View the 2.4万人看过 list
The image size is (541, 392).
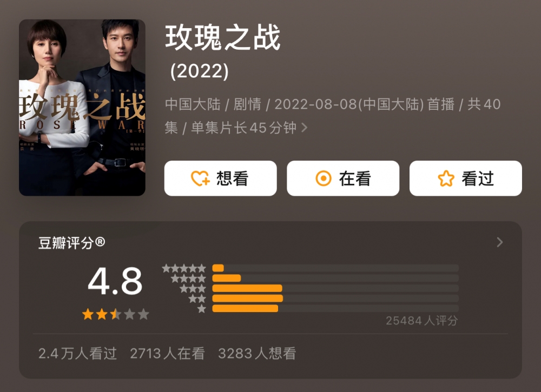tap(77, 354)
